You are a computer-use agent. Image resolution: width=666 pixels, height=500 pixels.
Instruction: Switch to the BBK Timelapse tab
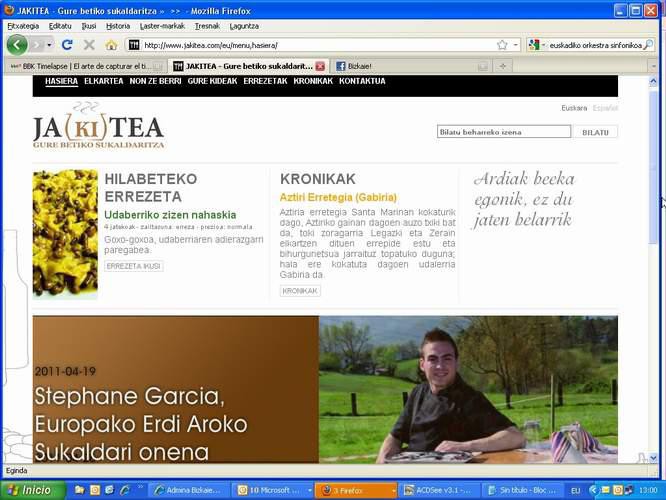click(x=85, y=66)
